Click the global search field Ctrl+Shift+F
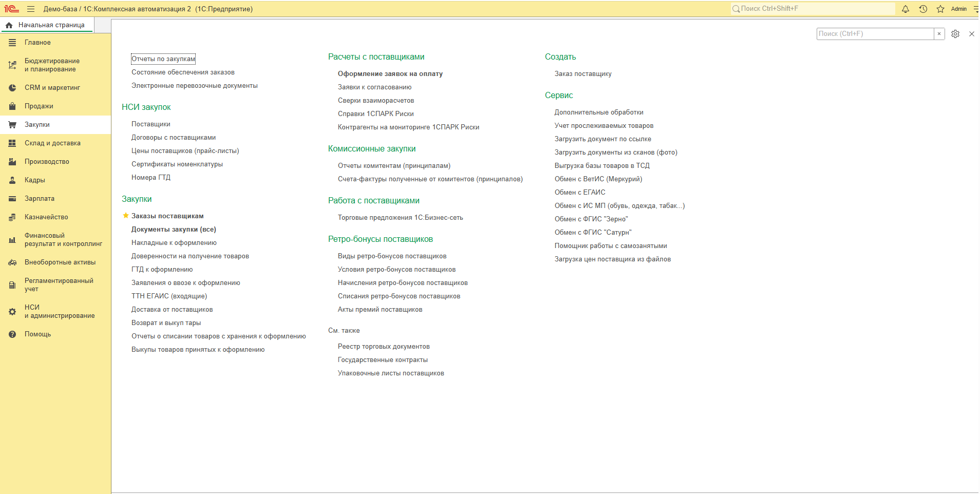 (813, 9)
